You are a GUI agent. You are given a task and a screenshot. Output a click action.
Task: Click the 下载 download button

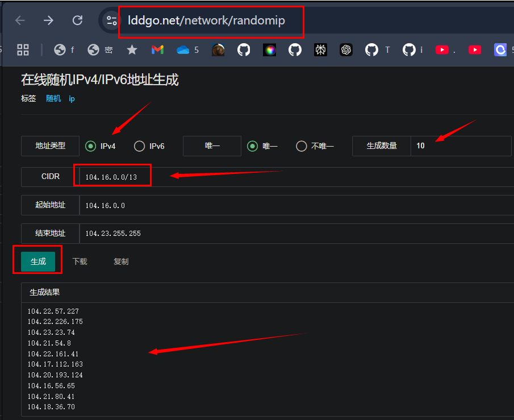[80, 261]
